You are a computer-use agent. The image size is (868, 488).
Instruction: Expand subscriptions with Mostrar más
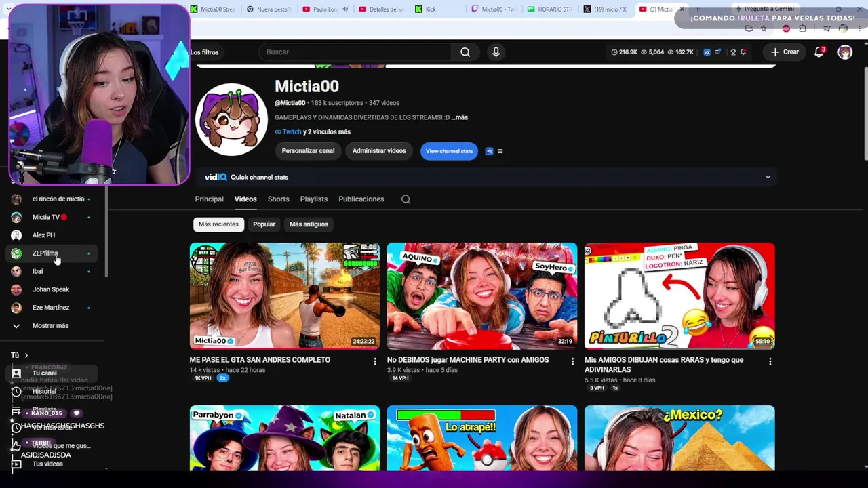coord(52,325)
